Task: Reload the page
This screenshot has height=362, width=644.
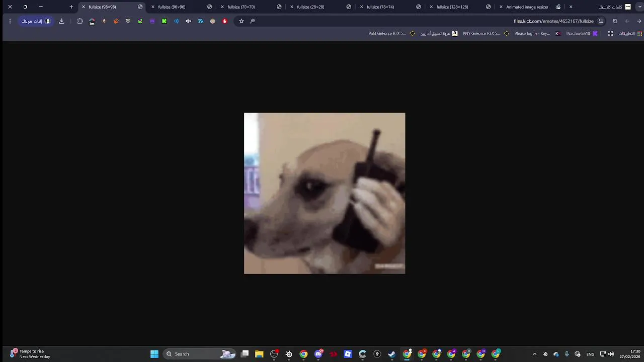Action: point(615,21)
